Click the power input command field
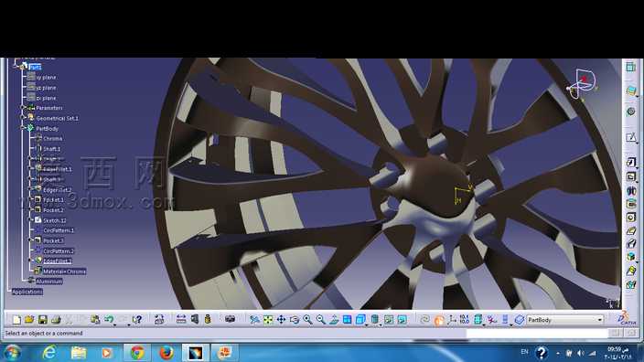644x362 pixels. coord(537,334)
